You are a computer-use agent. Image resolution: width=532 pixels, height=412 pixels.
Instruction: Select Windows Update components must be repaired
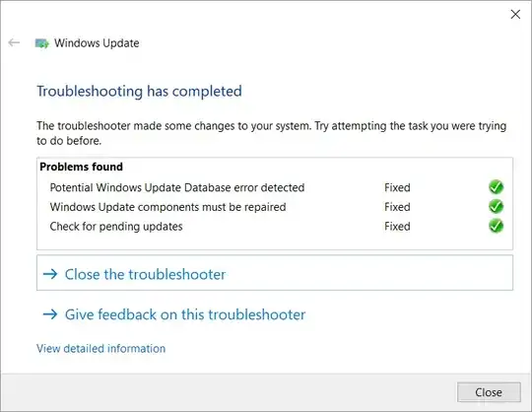tap(167, 207)
